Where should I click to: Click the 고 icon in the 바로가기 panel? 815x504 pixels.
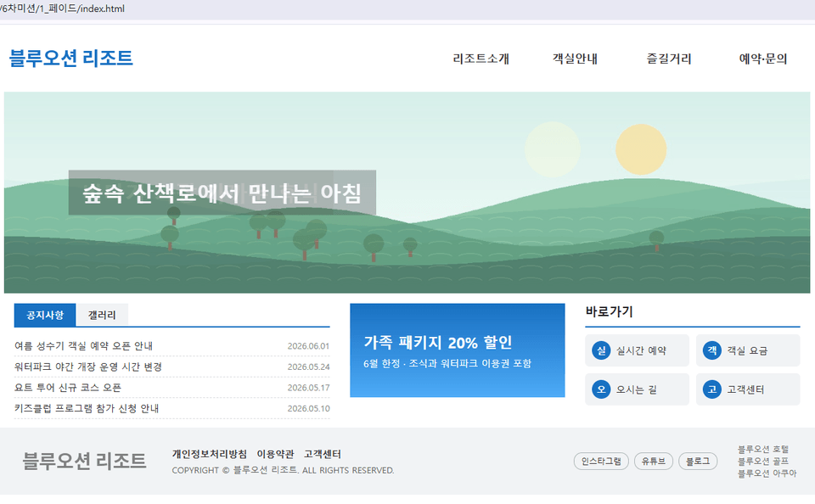click(x=711, y=389)
